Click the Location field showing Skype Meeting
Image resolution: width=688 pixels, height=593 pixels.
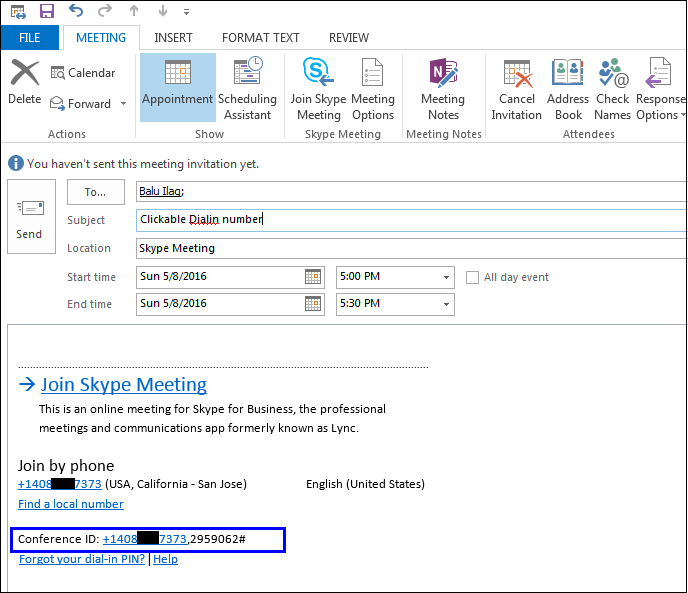click(x=411, y=248)
